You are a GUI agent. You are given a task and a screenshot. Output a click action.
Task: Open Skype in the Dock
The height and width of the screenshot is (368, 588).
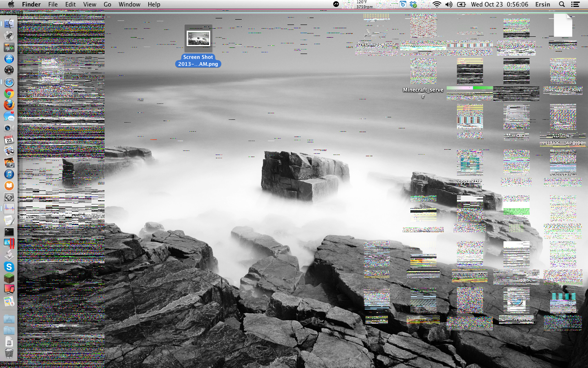[9, 267]
